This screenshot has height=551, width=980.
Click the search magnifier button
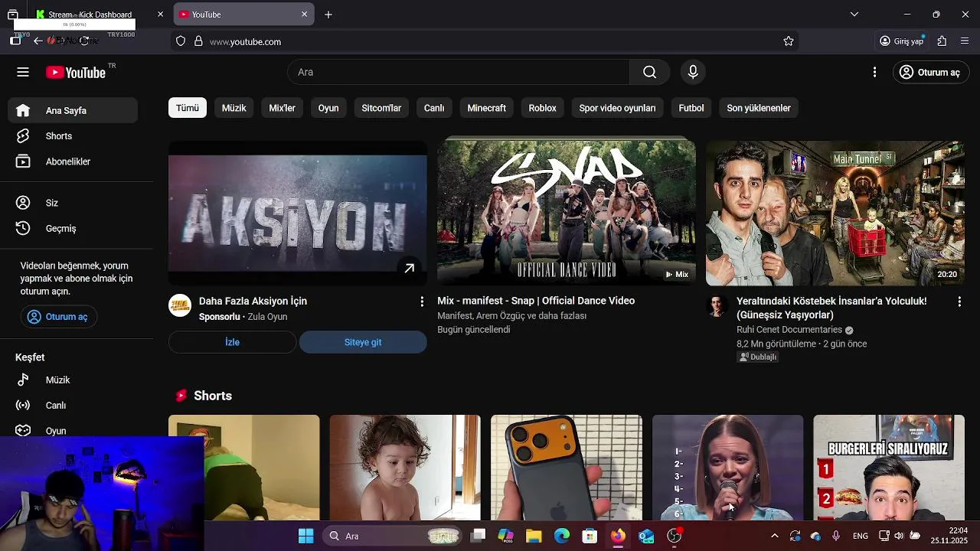coord(649,72)
